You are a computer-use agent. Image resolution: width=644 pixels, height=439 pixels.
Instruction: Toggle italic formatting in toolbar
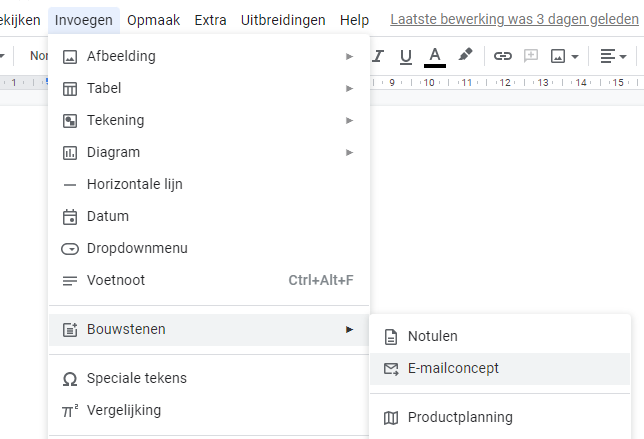tap(378, 56)
